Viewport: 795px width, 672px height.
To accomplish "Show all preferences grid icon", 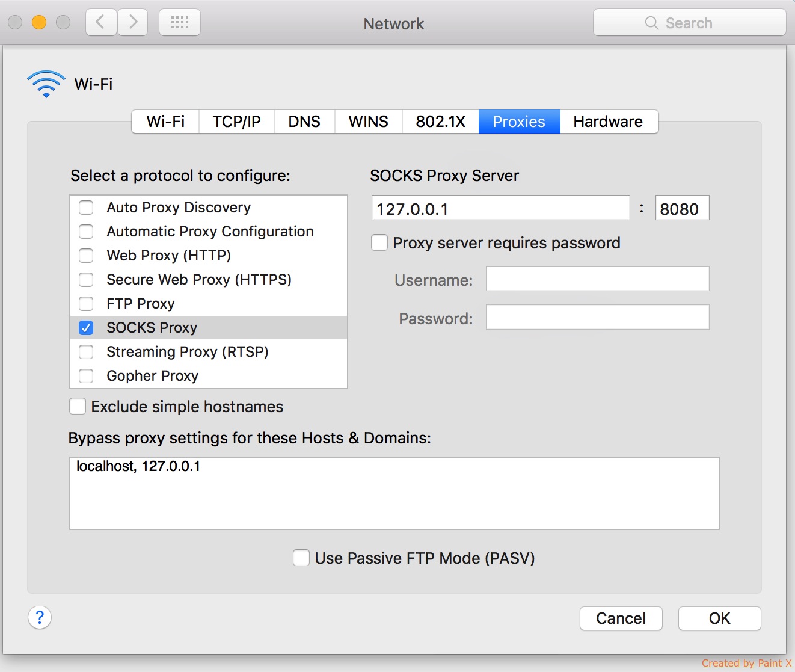I will pyautogui.click(x=180, y=23).
